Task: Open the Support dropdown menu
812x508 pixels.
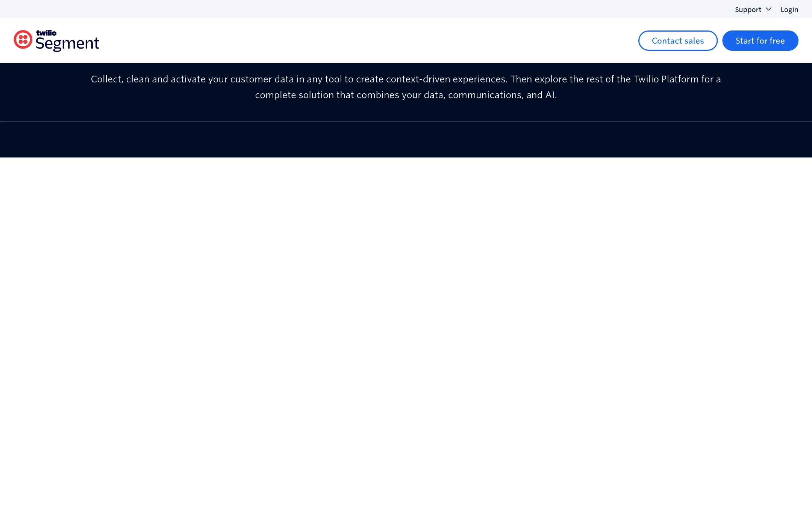Action: (x=753, y=9)
